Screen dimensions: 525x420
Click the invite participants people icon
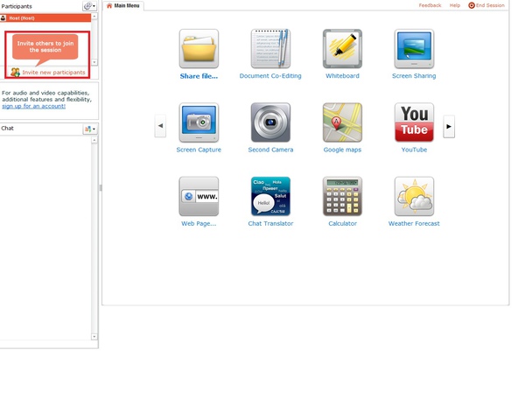(x=15, y=72)
